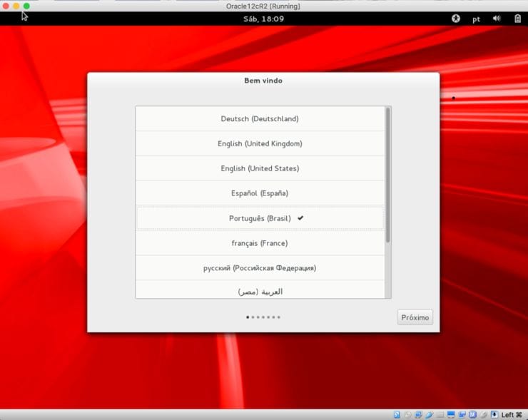Click the Left ⌘ host key indicator
Screen dimensions: 528x420
[512, 415]
